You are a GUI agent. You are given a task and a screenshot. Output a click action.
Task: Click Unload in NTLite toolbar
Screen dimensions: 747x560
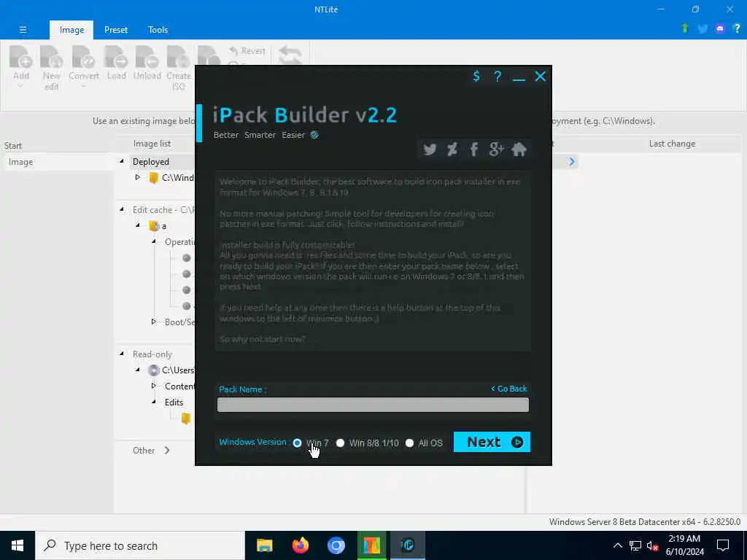tap(147, 63)
